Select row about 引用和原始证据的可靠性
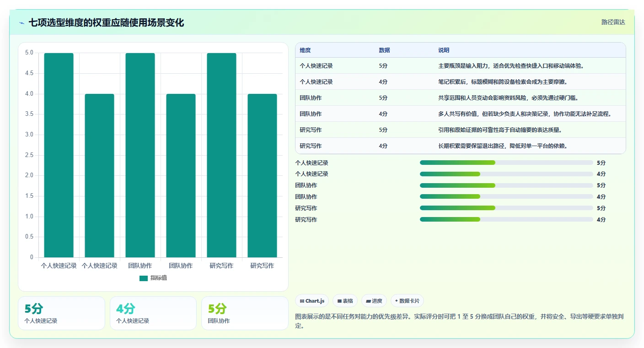This screenshot has width=644, height=348. [461, 130]
